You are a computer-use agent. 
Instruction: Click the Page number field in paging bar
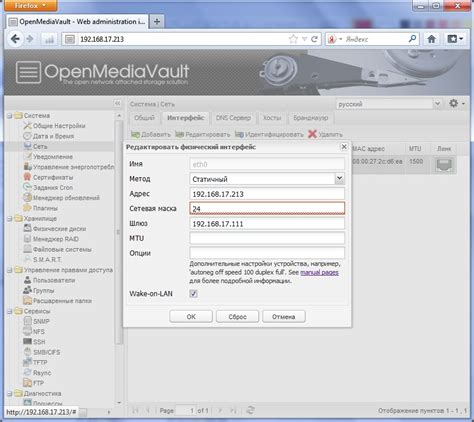point(186,410)
